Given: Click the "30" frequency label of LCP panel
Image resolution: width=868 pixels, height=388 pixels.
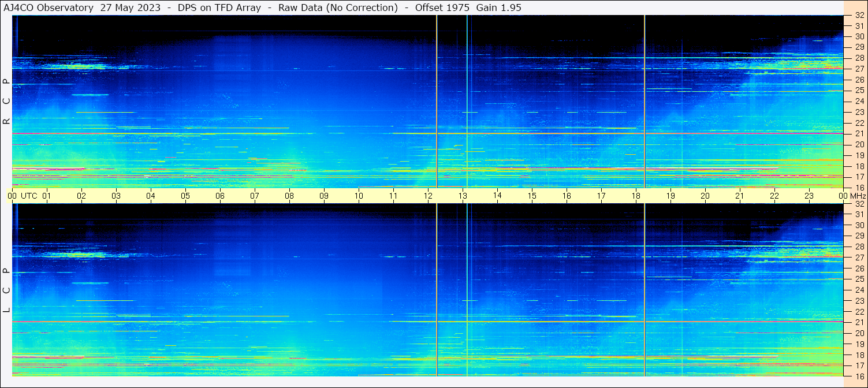Looking at the screenshot, I should [859, 225].
